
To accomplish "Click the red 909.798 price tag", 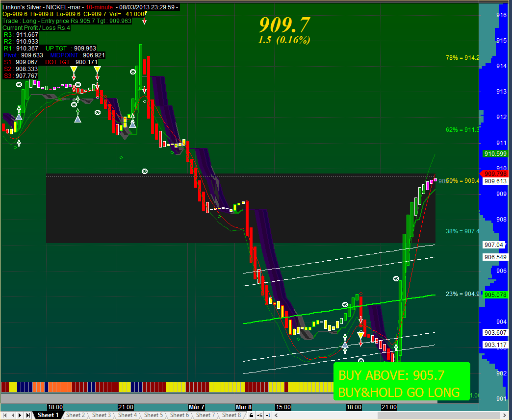I will pos(494,173).
